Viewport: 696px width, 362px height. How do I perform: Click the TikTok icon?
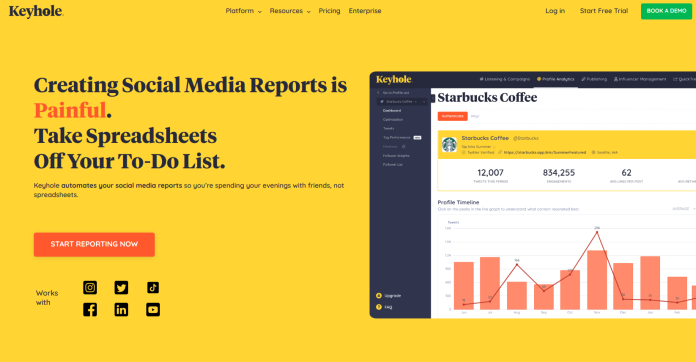153,287
